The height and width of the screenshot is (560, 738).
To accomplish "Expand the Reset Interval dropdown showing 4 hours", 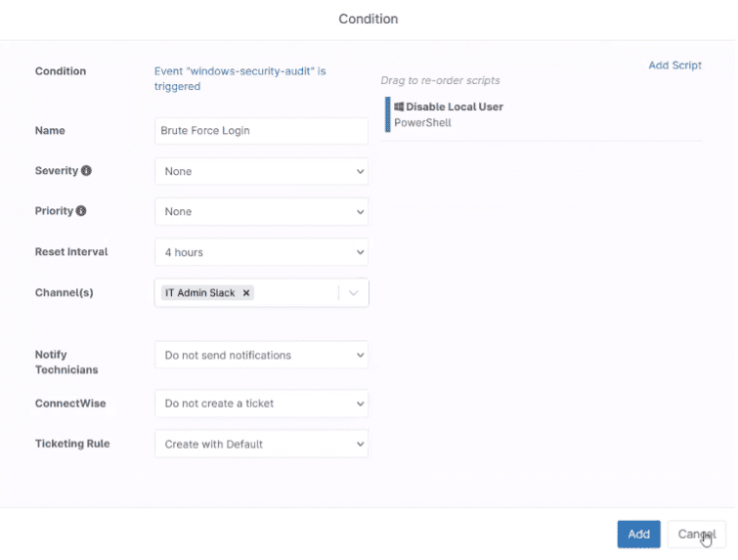I will 262,252.
